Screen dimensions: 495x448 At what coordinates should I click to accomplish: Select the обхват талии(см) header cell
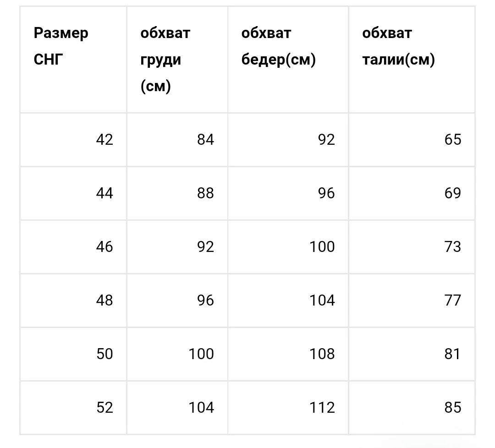click(x=412, y=59)
